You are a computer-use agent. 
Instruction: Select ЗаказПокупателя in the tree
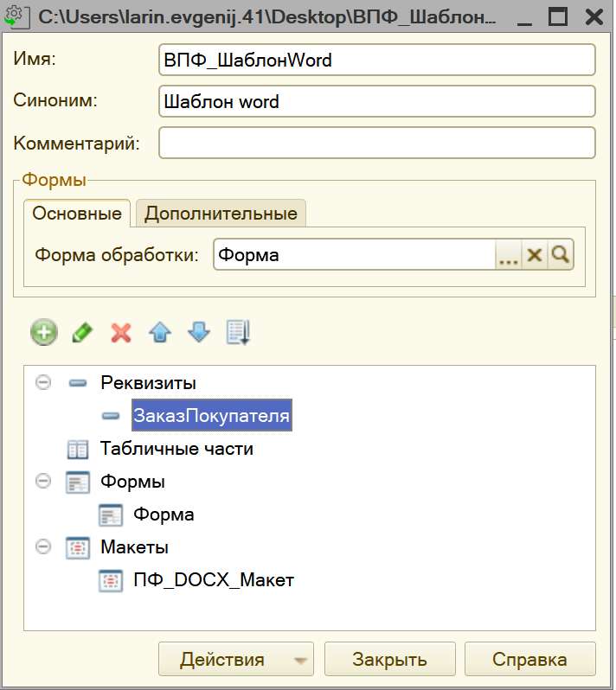(212, 415)
